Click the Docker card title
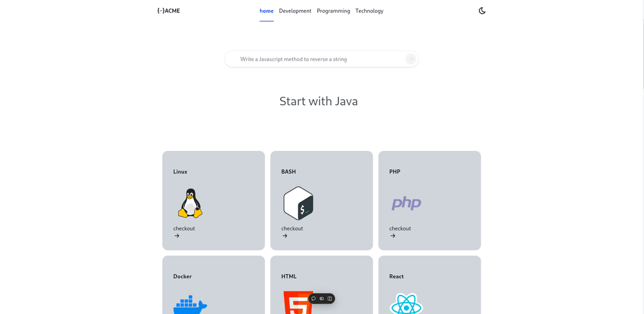This screenshot has height=314, width=644. click(x=182, y=276)
